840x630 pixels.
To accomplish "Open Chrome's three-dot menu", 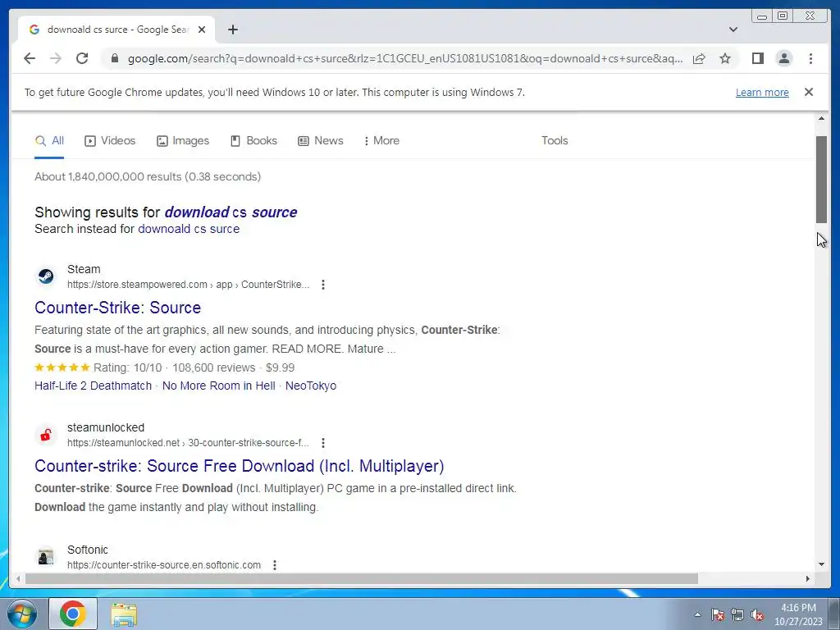I will coord(810,58).
